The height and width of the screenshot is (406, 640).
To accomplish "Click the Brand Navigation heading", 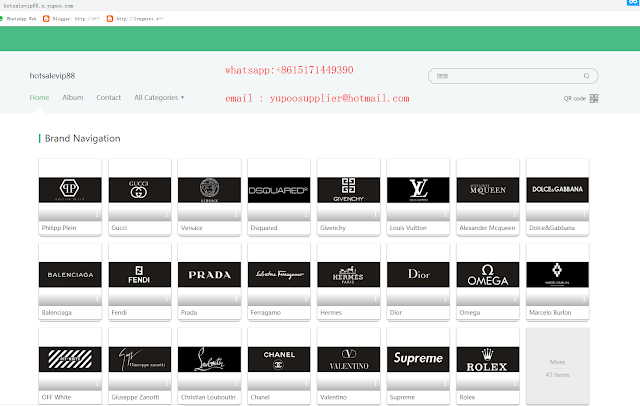I will (x=82, y=138).
